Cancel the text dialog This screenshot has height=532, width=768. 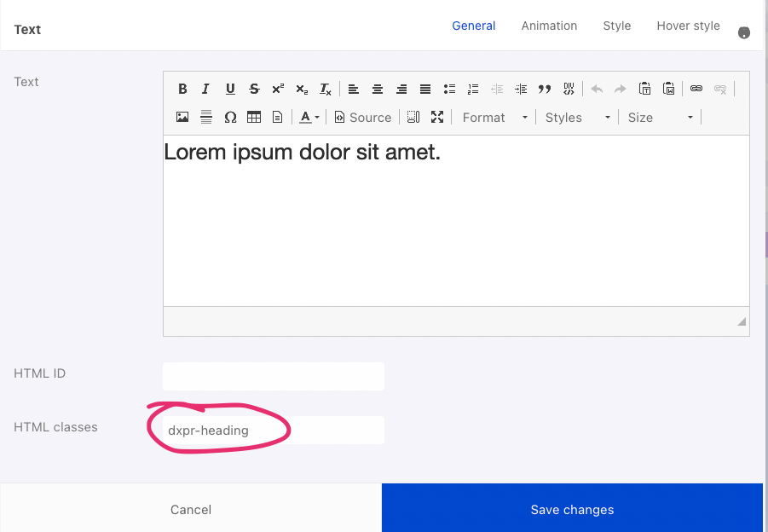191,510
